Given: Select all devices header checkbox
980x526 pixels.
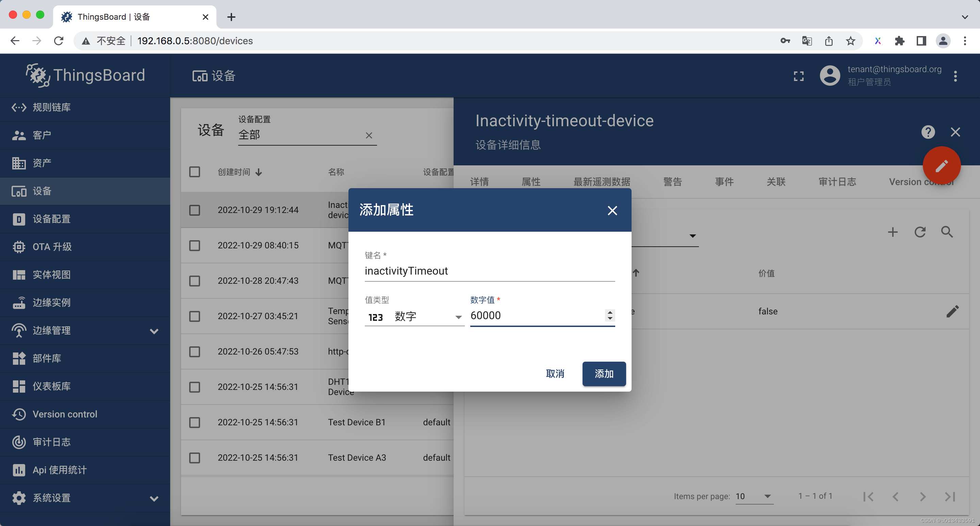Looking at the screenshot, I should (194, 172).
